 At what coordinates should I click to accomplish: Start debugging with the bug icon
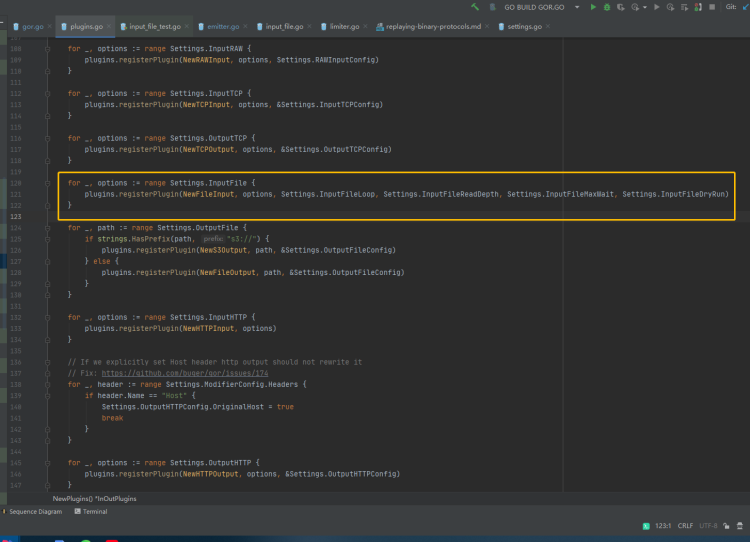tap(608, 7)
